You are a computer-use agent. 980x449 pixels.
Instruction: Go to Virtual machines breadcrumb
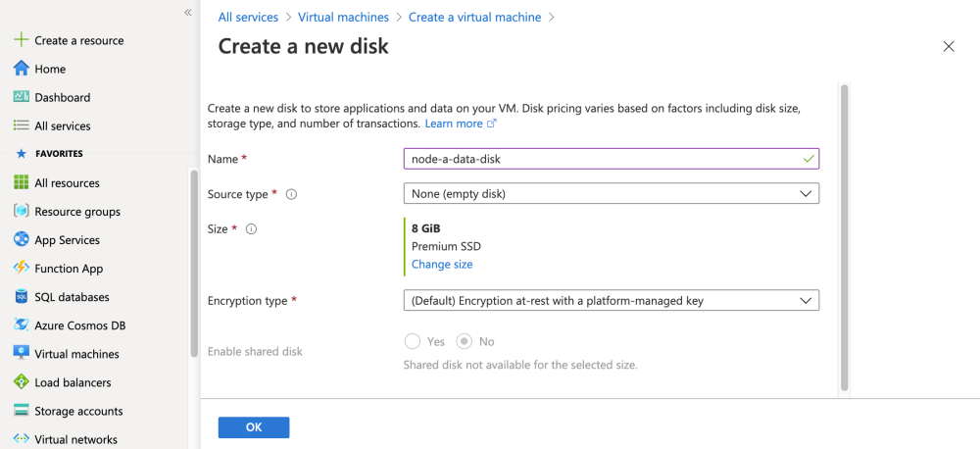[342, 18]
